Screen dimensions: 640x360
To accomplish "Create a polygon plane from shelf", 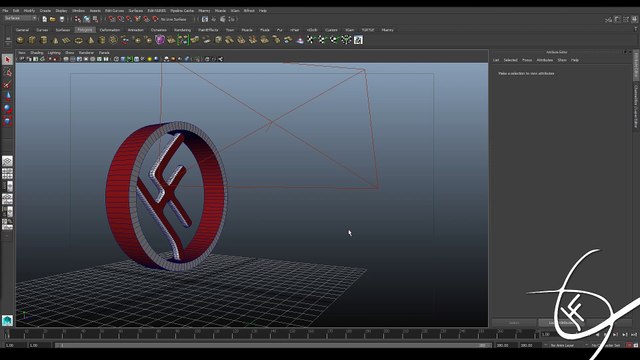I will 67,40.
